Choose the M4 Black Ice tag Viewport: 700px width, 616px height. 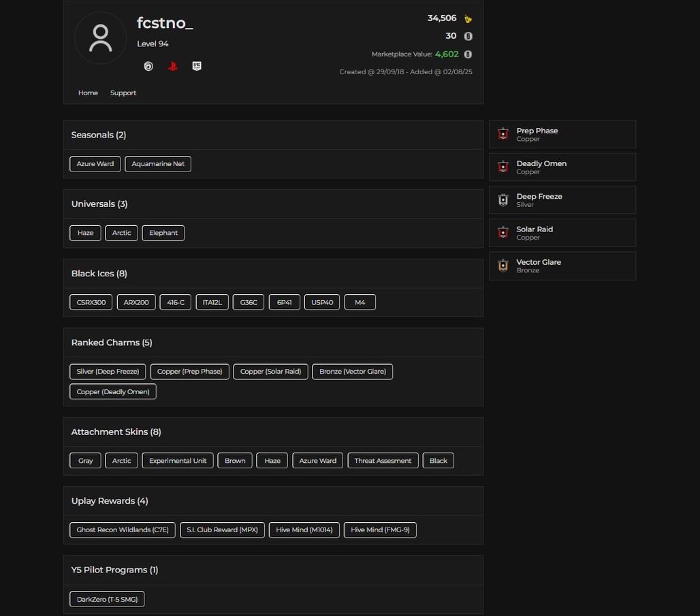tap(360, 302)
